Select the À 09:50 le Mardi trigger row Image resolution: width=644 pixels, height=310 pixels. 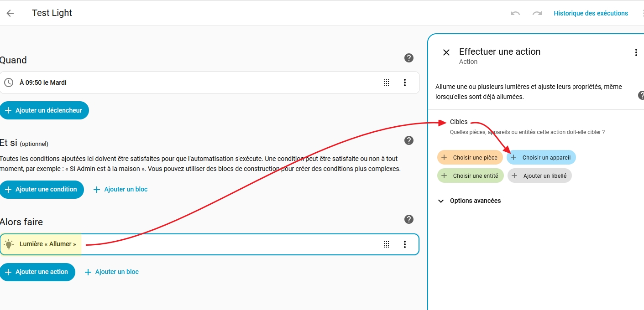(183, 83)
